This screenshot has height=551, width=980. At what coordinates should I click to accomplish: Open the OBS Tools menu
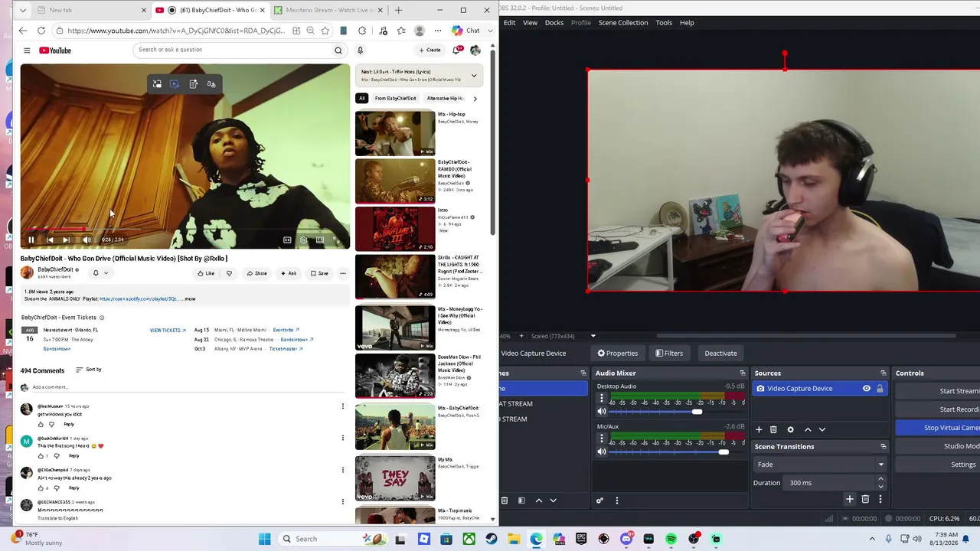click(664, 23)
